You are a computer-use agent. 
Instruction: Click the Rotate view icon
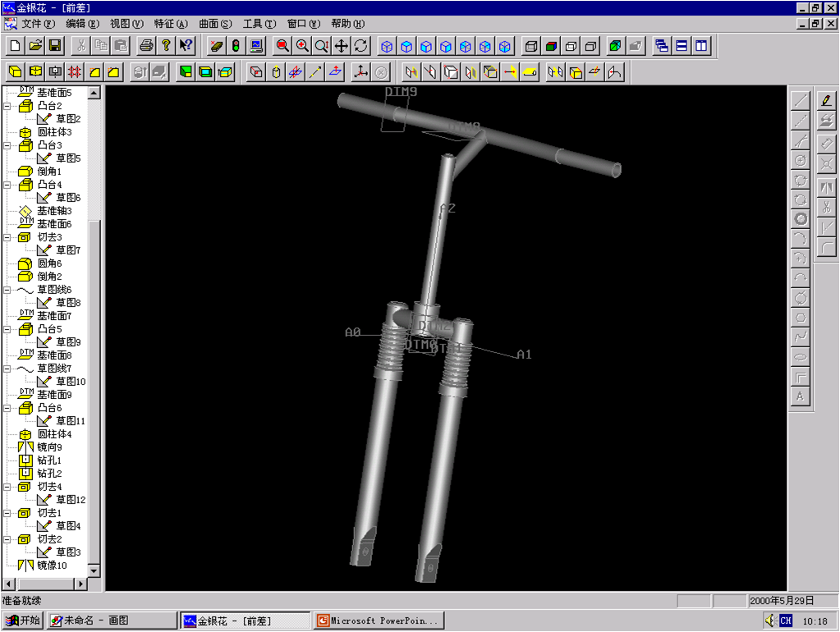(x=361, y=46)
